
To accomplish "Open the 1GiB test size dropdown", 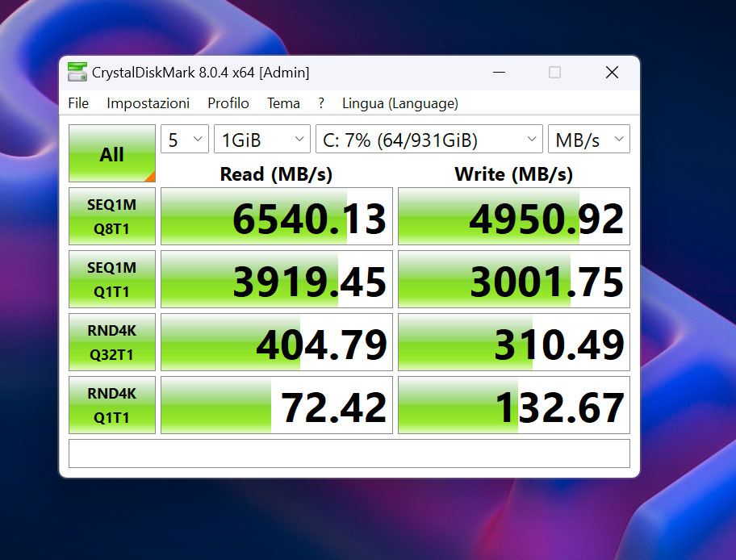I will 262,139.
